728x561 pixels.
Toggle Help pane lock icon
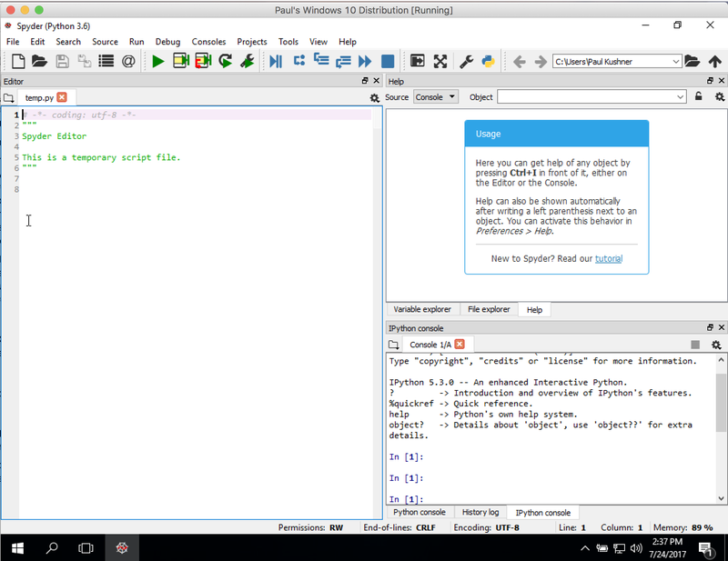(698, 96)
